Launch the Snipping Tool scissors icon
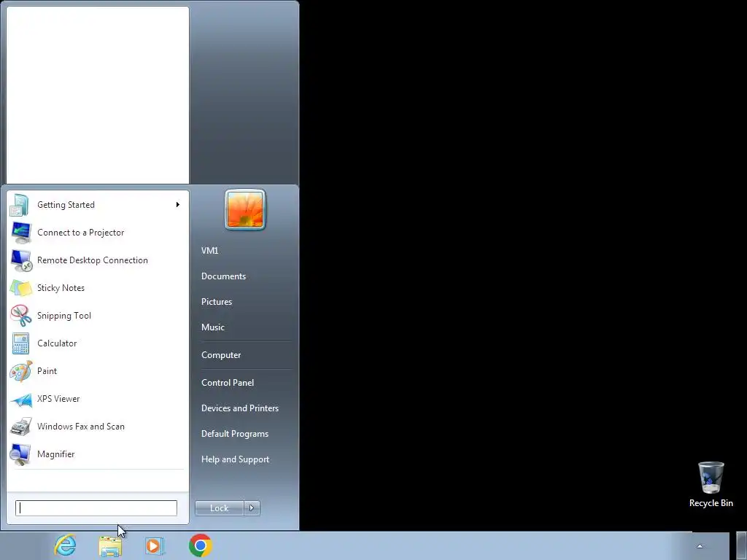This screenshot has height=560, width=747. coord(20,316)
